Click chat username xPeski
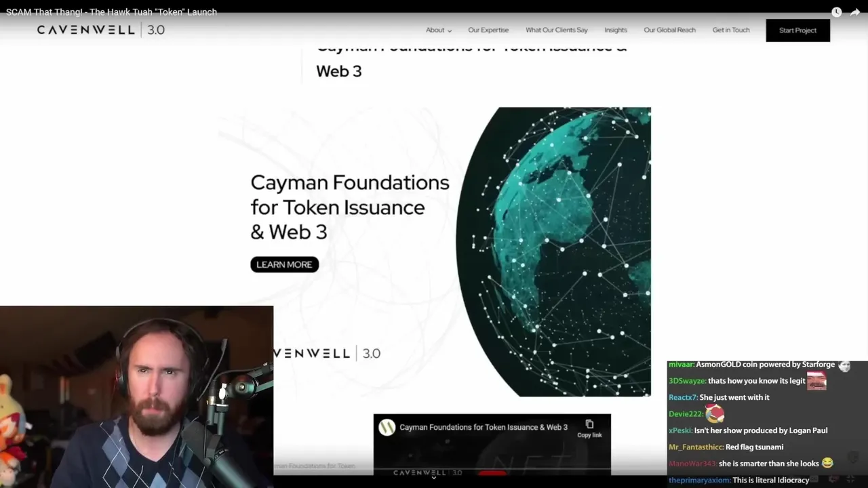Image resolution: width=868 pixels, height=488 pixels. tap(679, 430)
